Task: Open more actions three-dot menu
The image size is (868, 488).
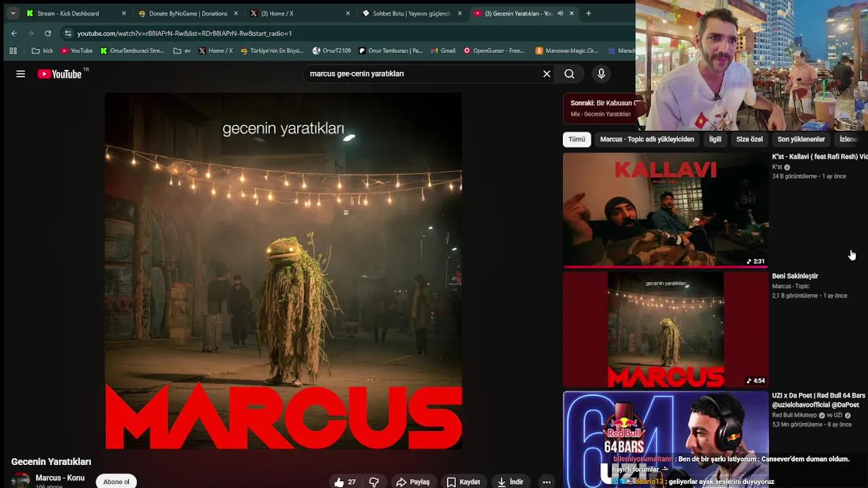Action: (x=547, y=482)
